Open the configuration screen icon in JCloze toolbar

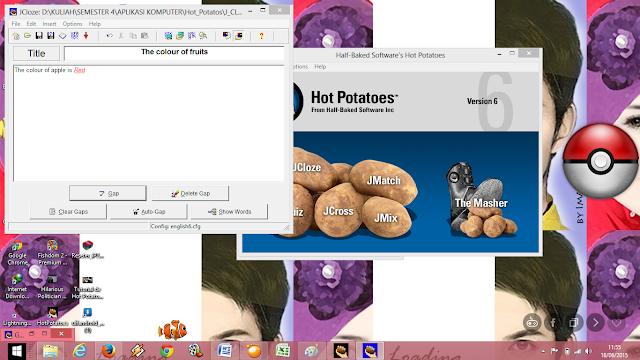tap(227, 36)
